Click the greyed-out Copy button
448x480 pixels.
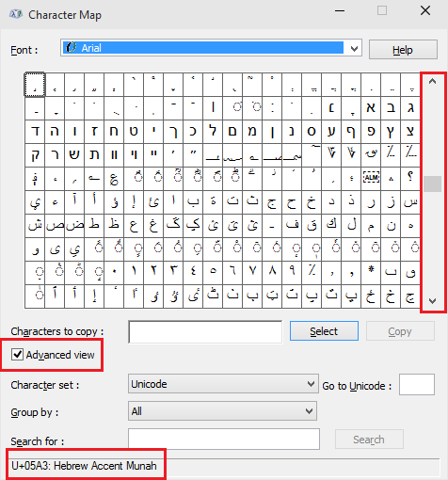click(400, 331)
